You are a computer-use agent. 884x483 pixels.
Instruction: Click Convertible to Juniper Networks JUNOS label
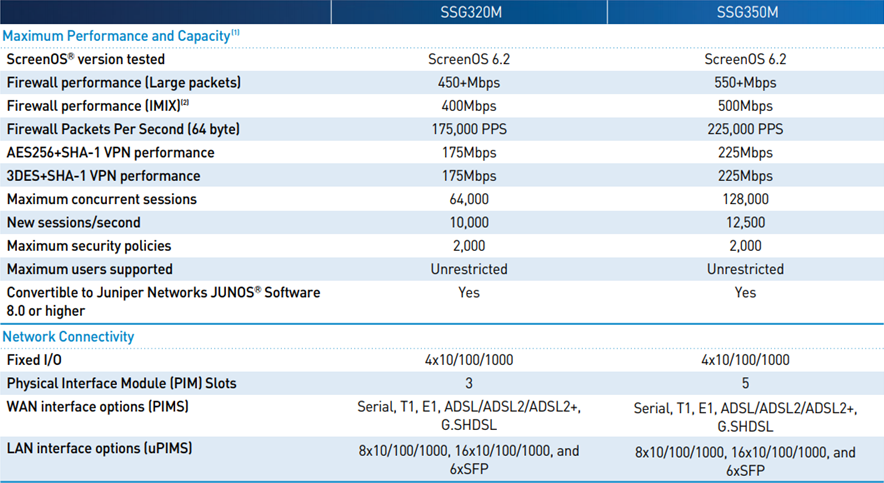coord(163,302)
